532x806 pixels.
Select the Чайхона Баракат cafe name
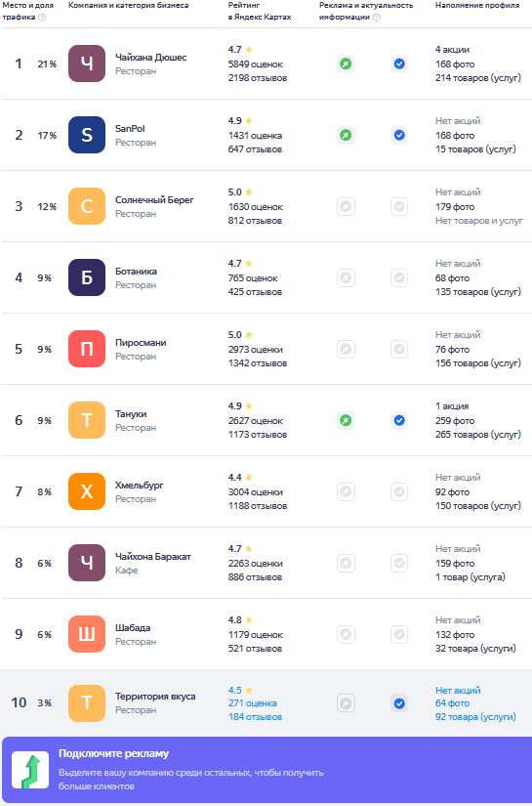[x=153, y=556]
